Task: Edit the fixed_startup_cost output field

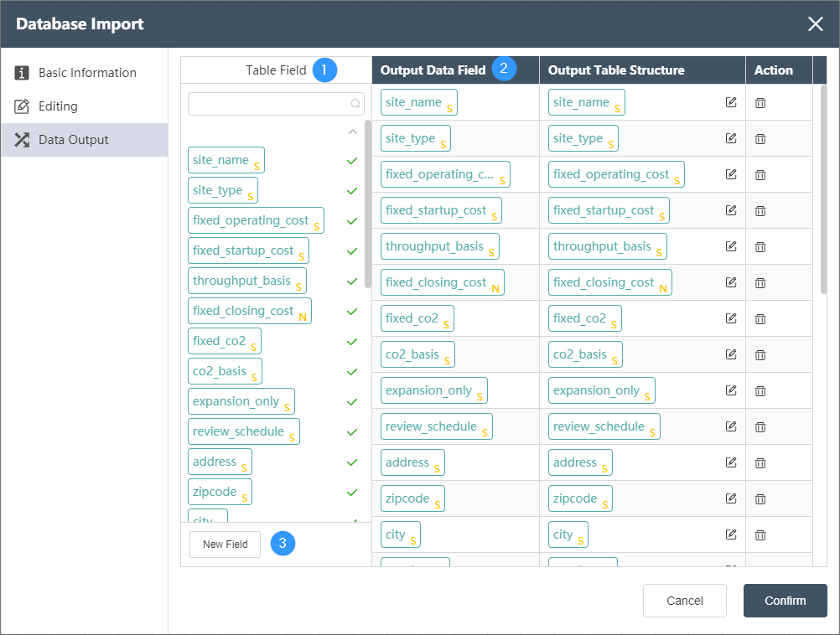Action: [731, 210]
